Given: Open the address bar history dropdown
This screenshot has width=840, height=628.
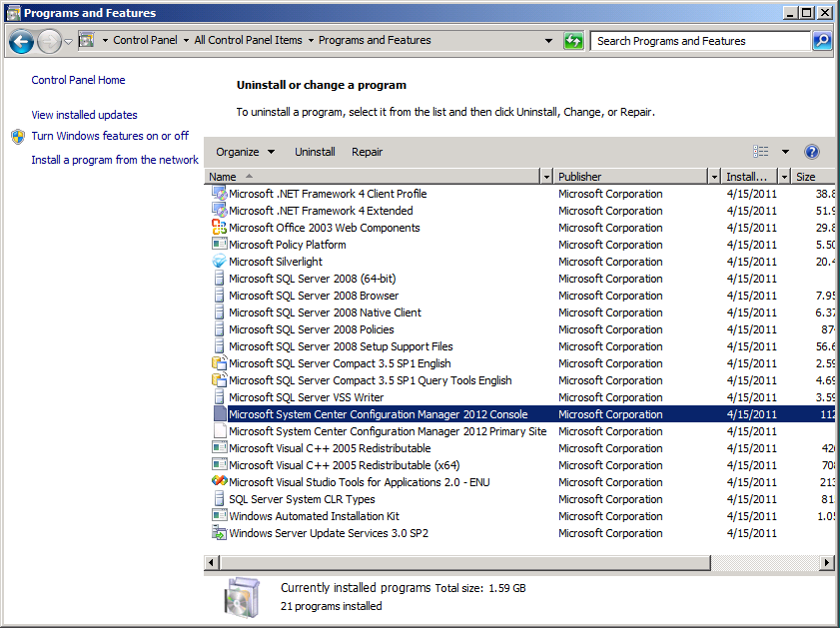Looking at the screenshot, I should tap(548, 41).
